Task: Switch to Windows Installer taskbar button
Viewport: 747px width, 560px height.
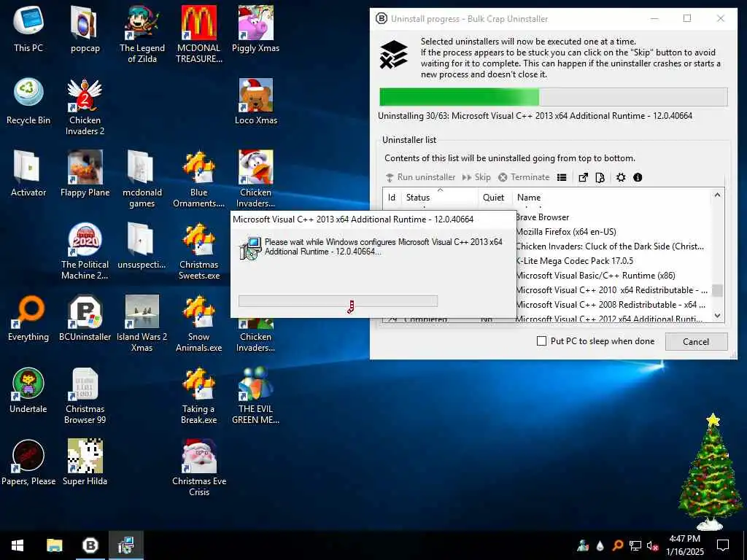Action: coord(125,545)
